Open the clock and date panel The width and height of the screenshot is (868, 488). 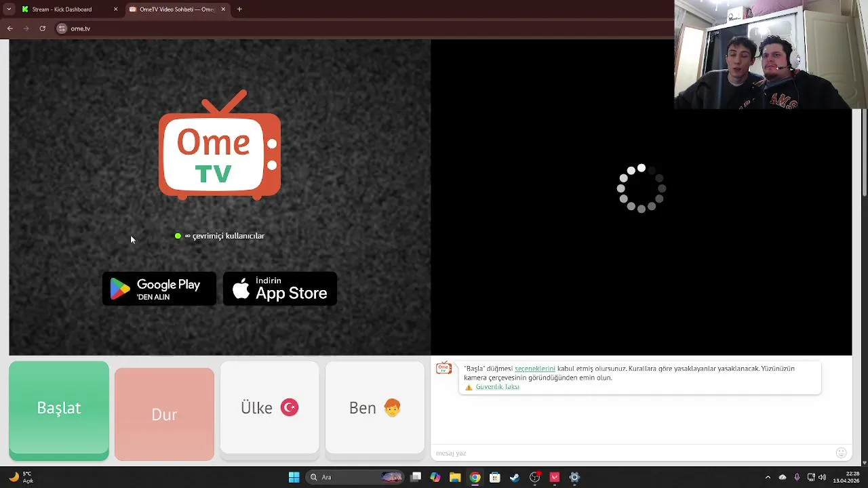click(x=847, y=477)
